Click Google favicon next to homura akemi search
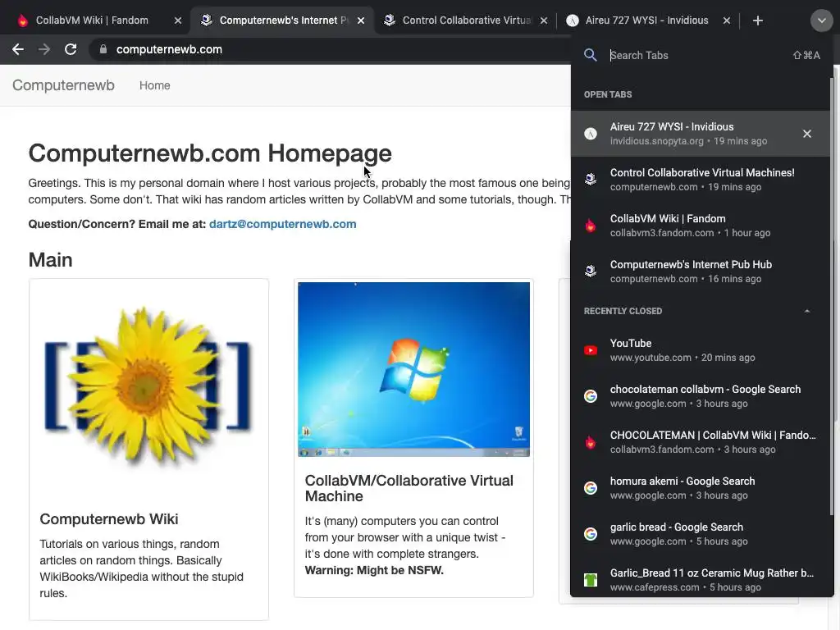 point(591,488)
